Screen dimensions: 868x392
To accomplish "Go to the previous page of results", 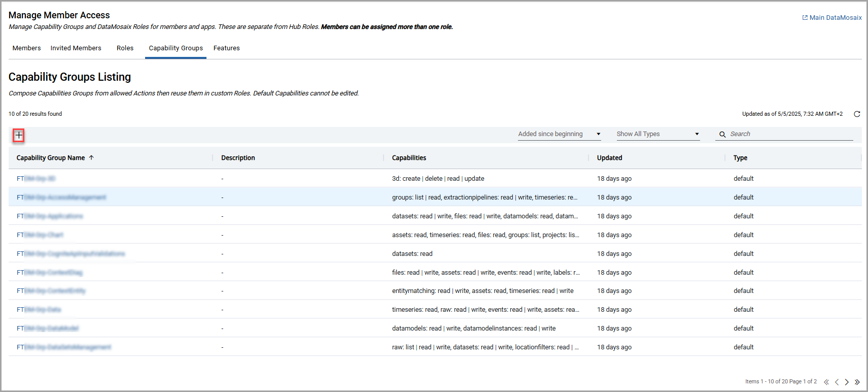I will 837,382.
